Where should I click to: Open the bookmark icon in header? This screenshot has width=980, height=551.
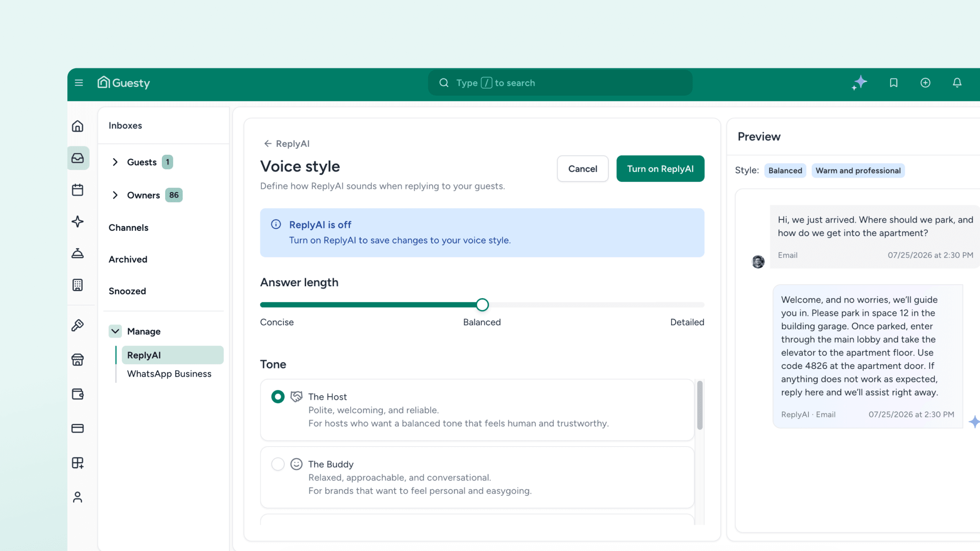tap(893, 83)
